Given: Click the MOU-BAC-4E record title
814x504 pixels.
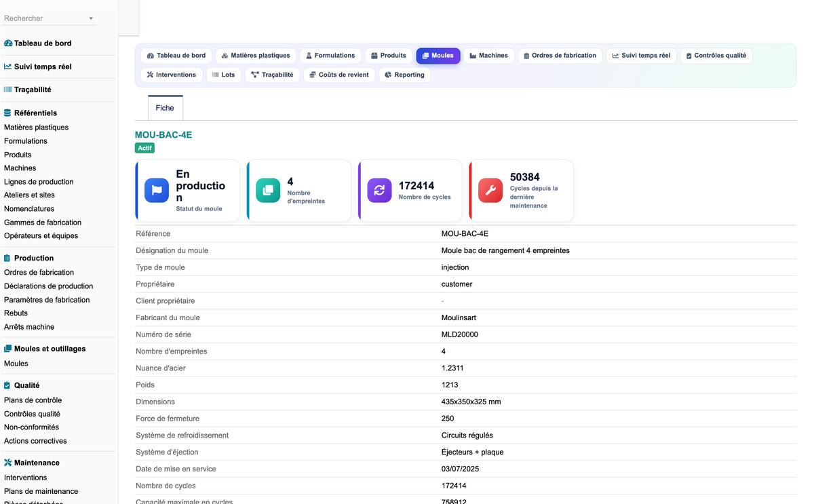Looking at the screenshot, I should pos(163,135).
